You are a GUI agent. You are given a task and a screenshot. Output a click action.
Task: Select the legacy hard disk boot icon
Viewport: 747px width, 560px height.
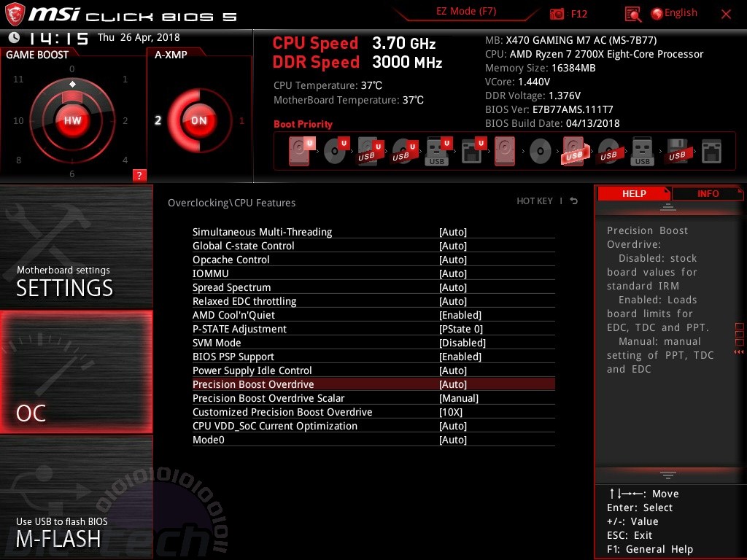pos(505,151)
